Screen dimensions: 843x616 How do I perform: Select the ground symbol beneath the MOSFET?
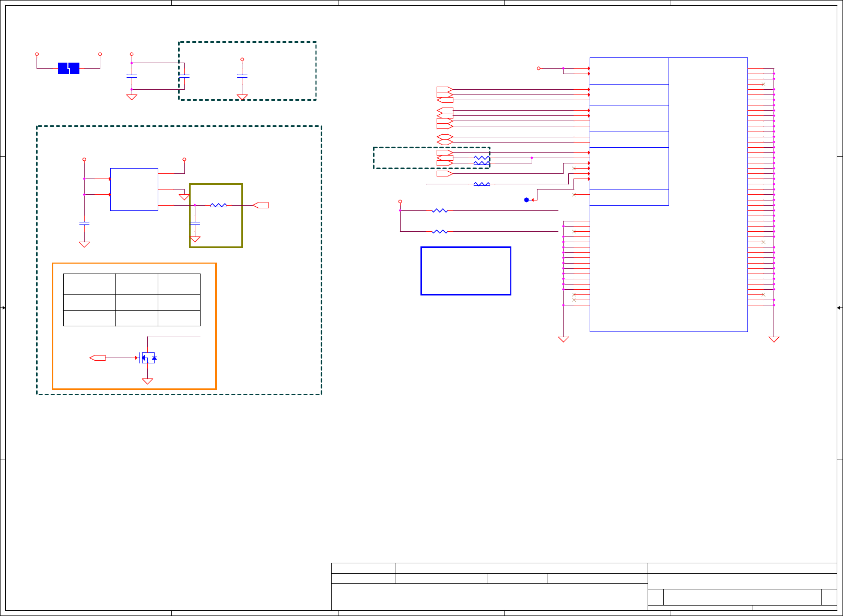(x=148, y=381)
